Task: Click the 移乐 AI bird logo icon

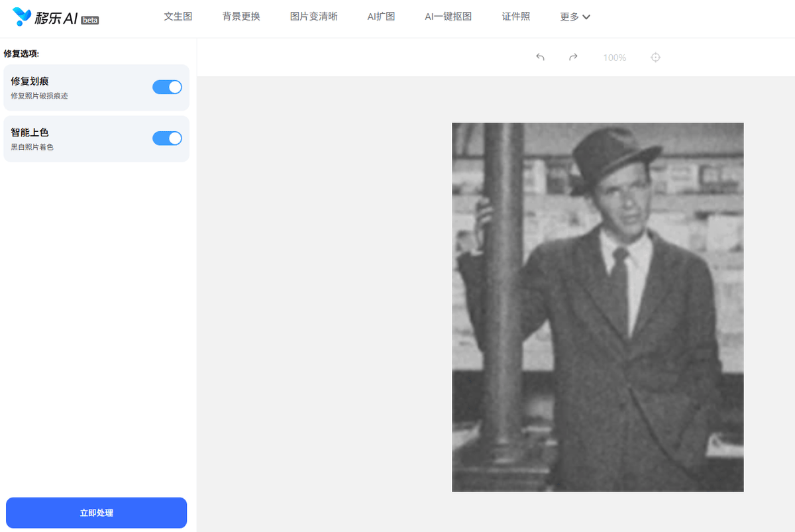Action: (22, 17)
